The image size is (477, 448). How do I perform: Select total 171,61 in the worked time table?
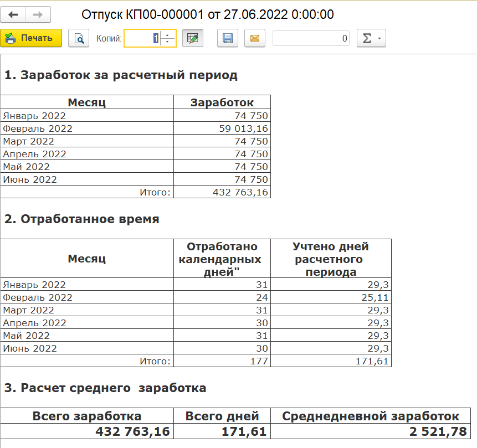pos(331,361)
